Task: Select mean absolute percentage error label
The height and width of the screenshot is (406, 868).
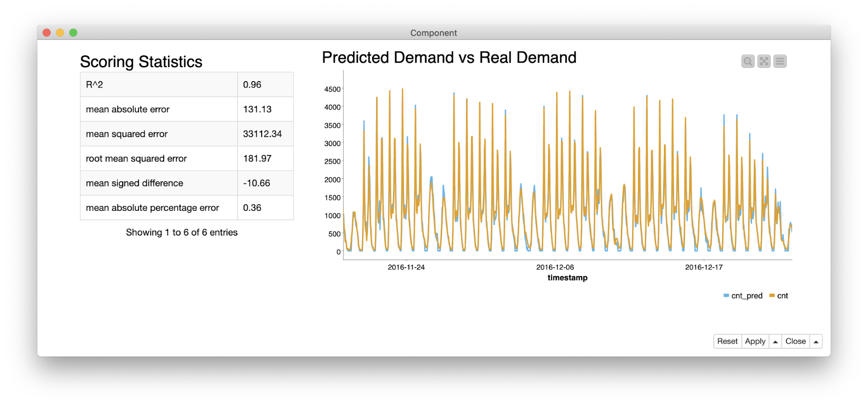Action: pos(152,208)
